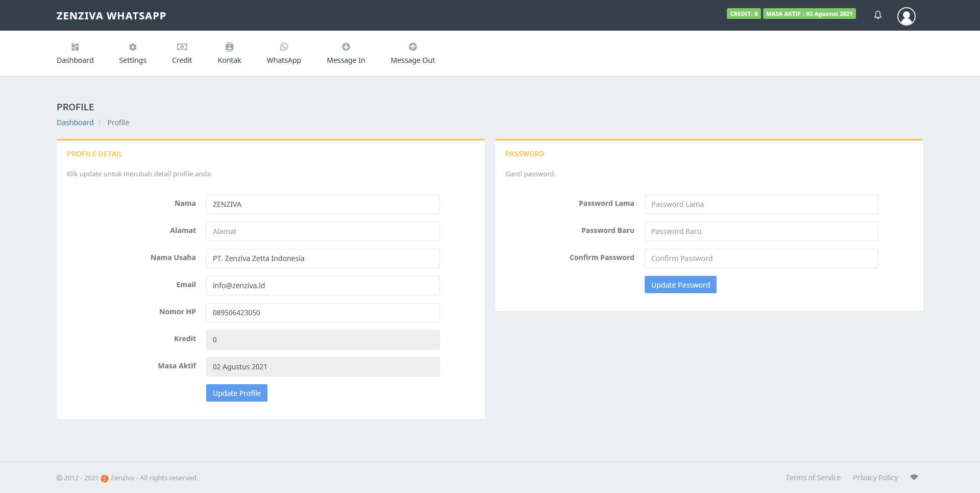The width and height of the screenshot is (980, 493).
Task: Select the Credit menu label
Action: click(182, 60)
